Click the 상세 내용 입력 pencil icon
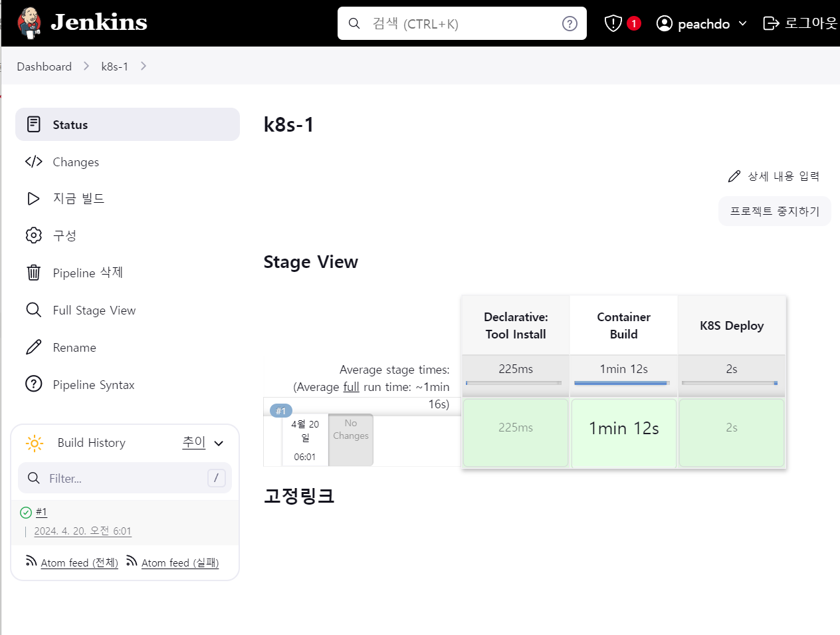840x635 pixels. pyautogui.click(x=734, y=176)
